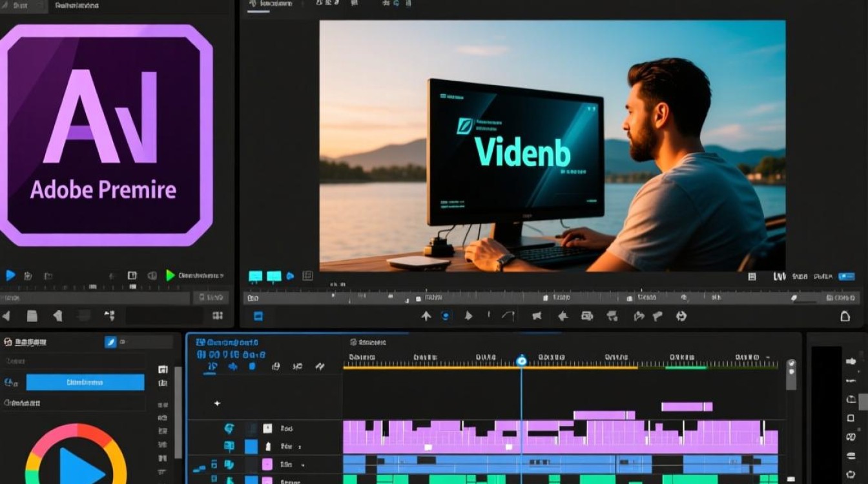The height and width of the screenshot is (484, 868).
Task: Click the wide blue button in the lower-left panel
Action: [x=85, y=382]
